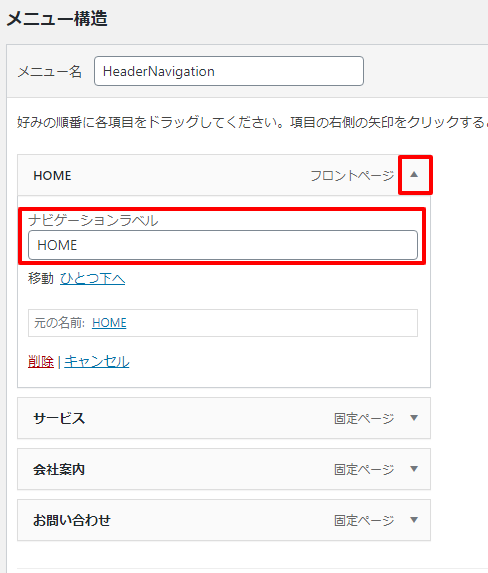Click 固定ページ label on サービス row

(x=364, y=418)
